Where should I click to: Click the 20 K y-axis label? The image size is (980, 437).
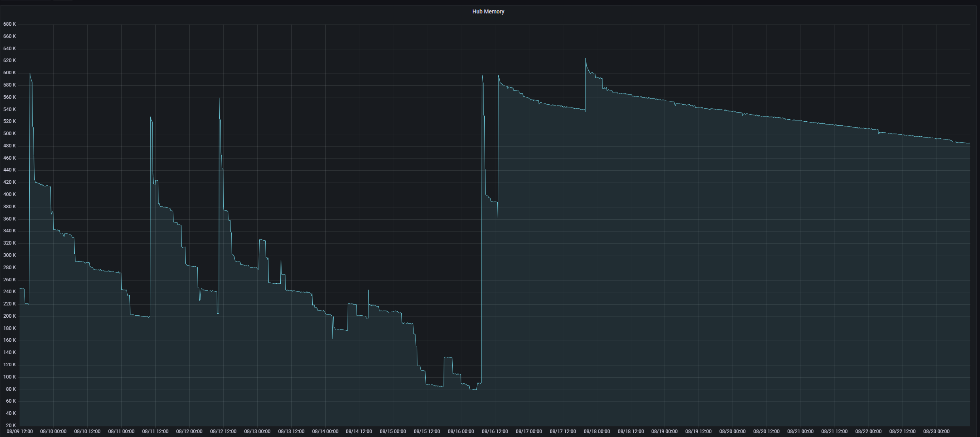point(11,426)
